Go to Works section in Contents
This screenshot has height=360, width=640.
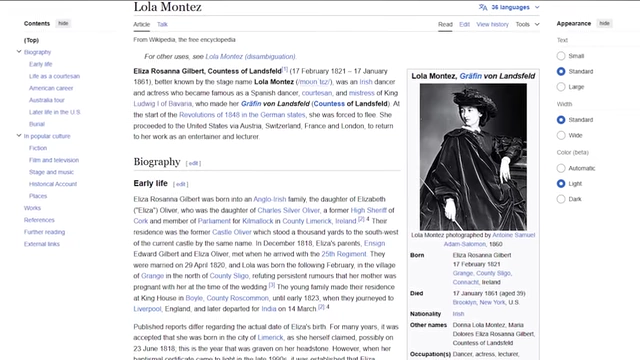coord(32,208)
